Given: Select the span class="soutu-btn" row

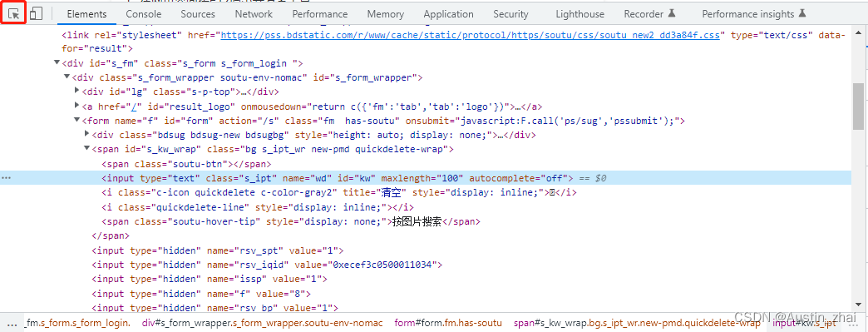Looking at the screenshot, I should [x=186, y=164].
